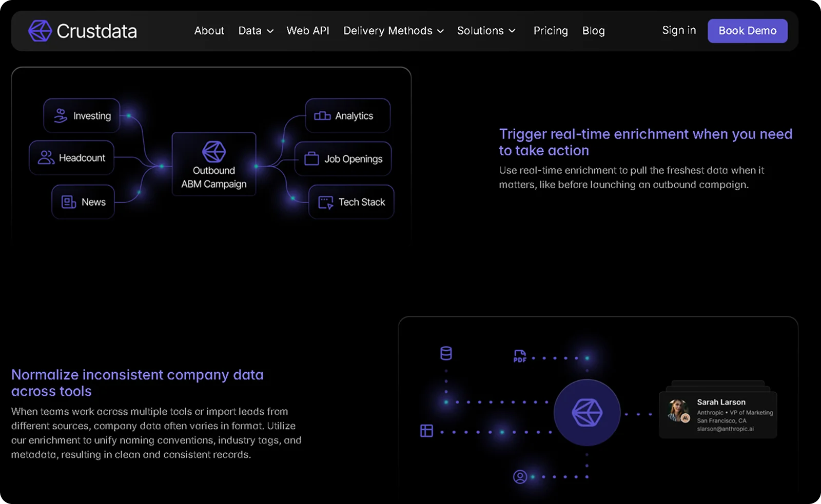821x504 pixels.
Task: Click Sign in
Action: click(679, 30)
